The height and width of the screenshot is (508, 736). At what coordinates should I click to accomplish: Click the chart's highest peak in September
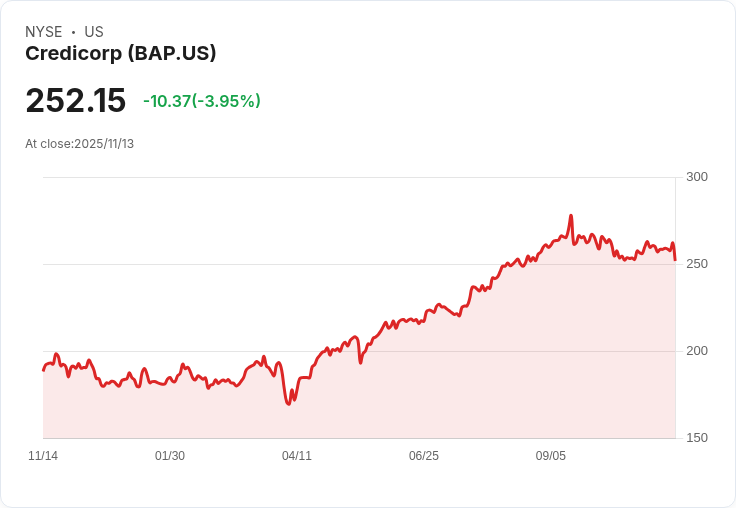pos(571,216)
